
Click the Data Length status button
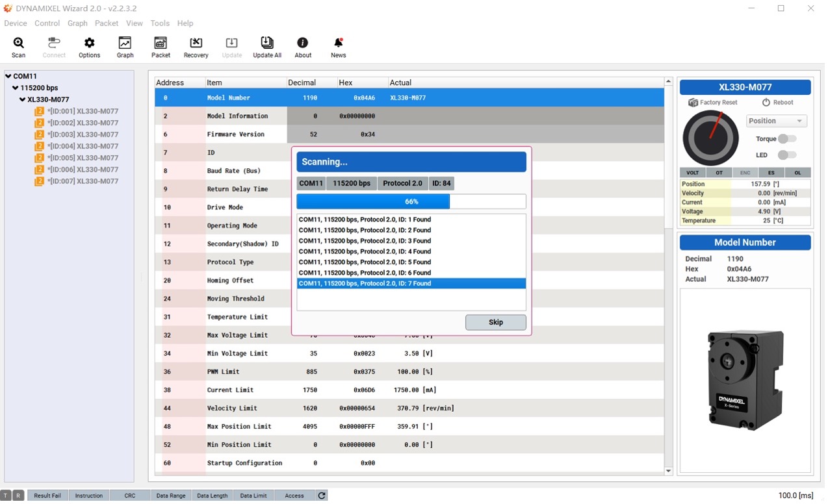coord(213,496)
